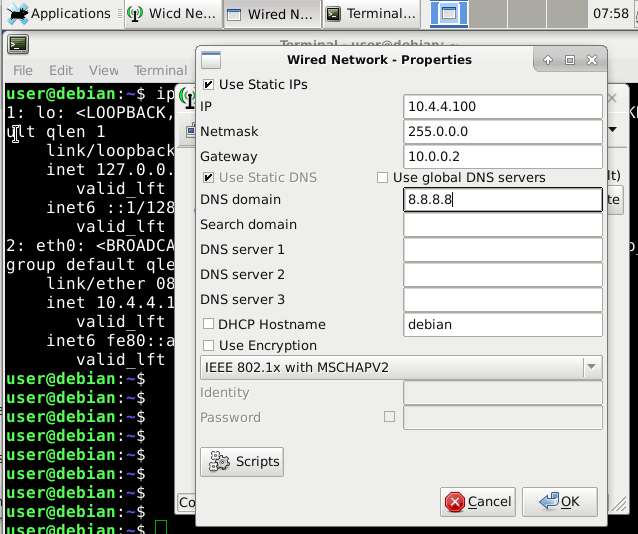The image size is (638, 534).
Task: Click the terminal window icon
Action: coord(17,44)
